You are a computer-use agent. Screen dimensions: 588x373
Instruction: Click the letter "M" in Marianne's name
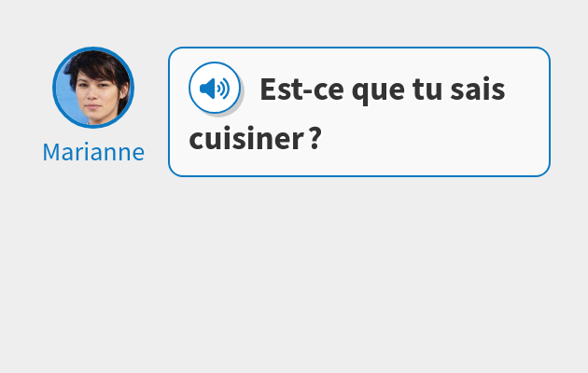pos(52,152)
